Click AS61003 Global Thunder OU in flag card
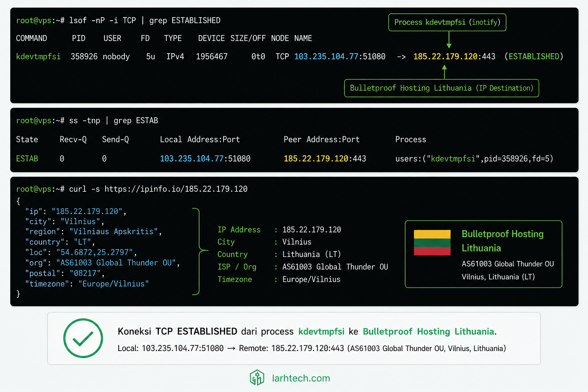Image resolution: width=588 pixels, height=392 pixels. pyautogui.click(x=508, y=264)
